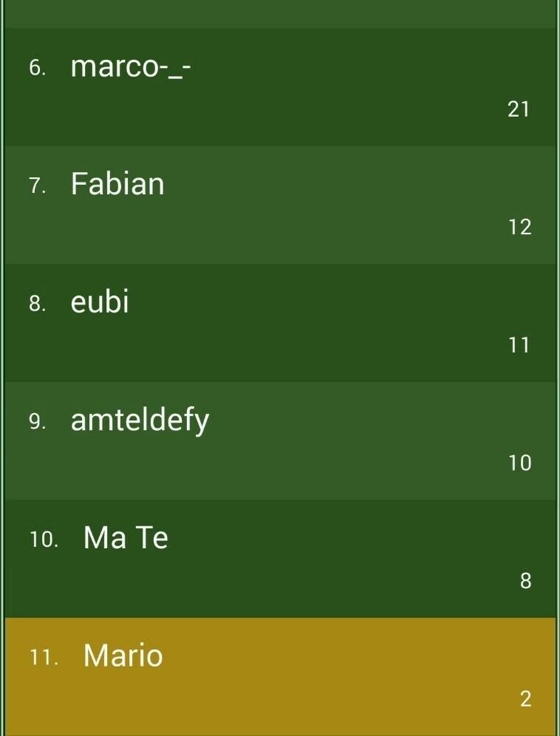Image resolution: width=560 pixels, height=736 pixels.
Task: Tap the score 8 for Ma Te
Action: tap(526, 581)
